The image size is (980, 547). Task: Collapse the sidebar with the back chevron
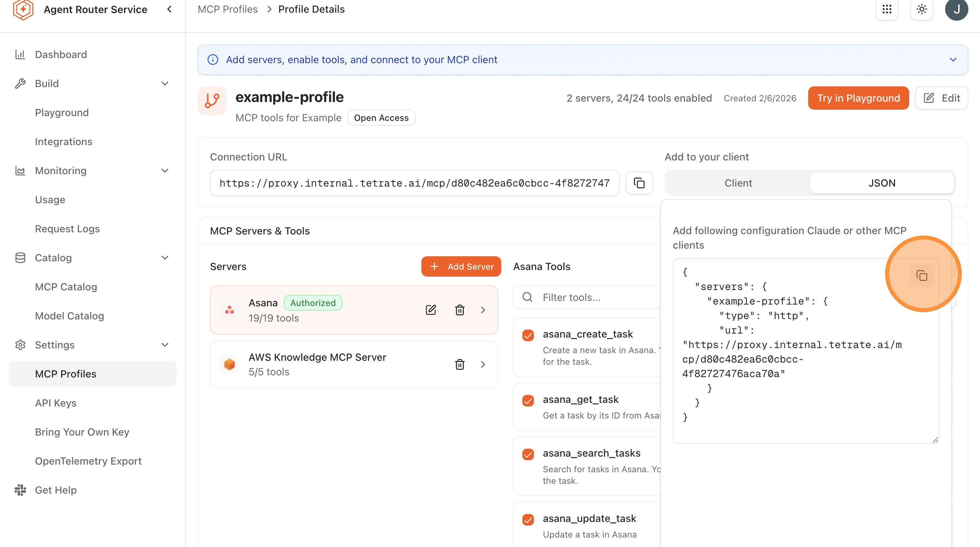click(169, 9)
